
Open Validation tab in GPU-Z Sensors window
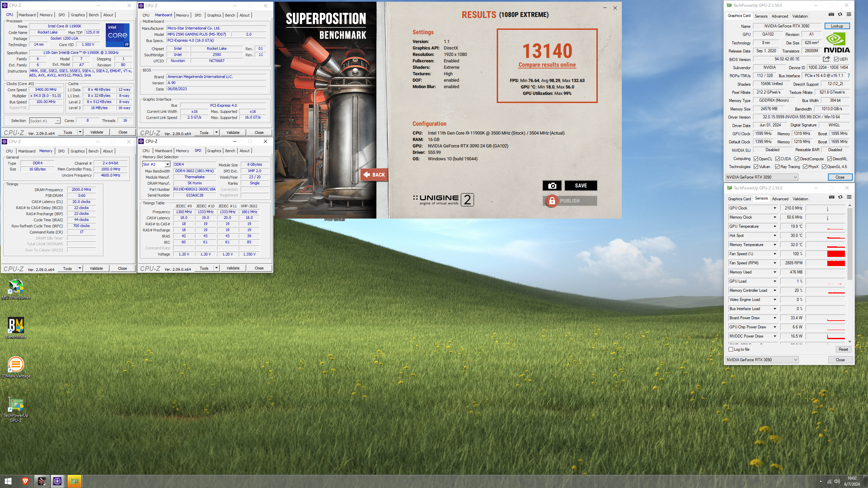(x=801, y=199)
